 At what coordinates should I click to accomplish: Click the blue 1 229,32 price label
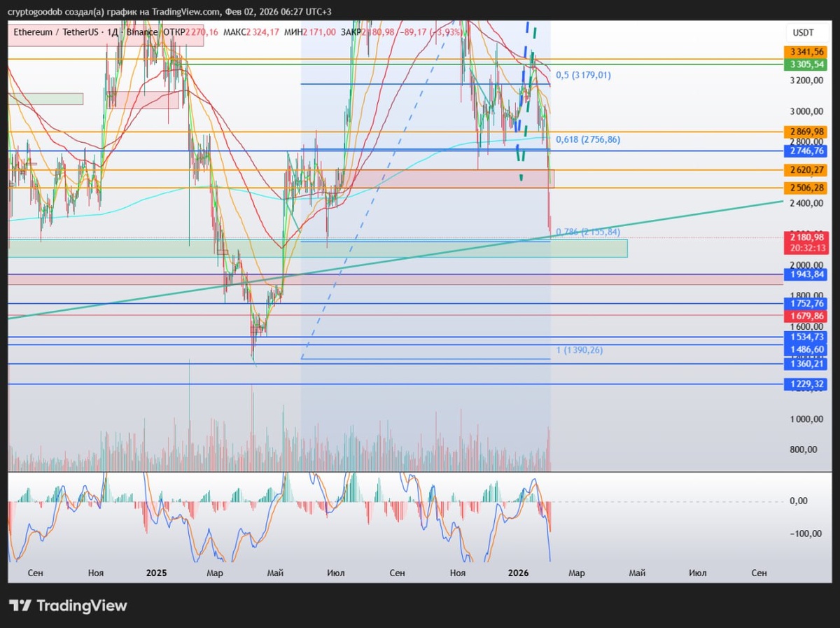click(807, 384)
